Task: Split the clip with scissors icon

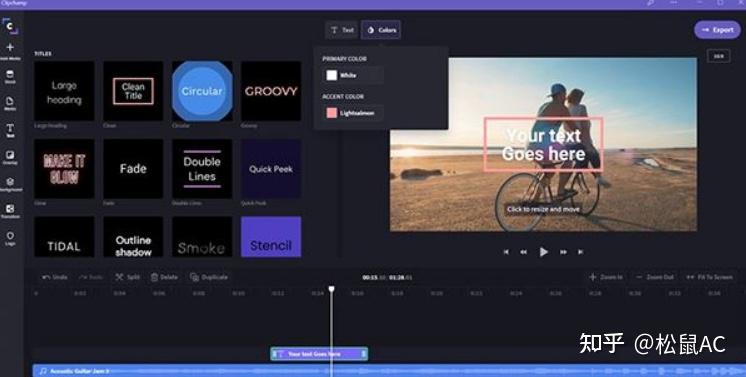Action: point(128,277)
